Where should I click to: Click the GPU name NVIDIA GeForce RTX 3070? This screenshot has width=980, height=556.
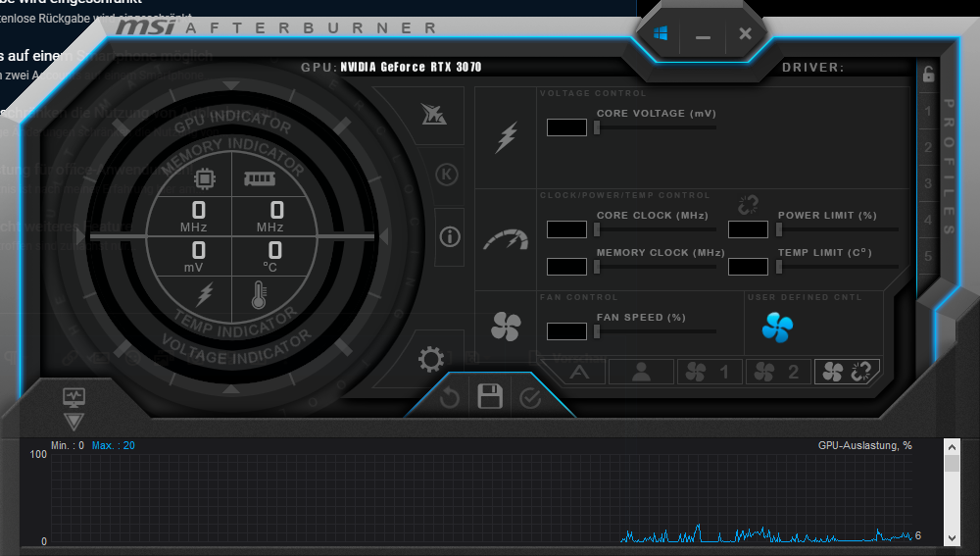click(412, 67)
